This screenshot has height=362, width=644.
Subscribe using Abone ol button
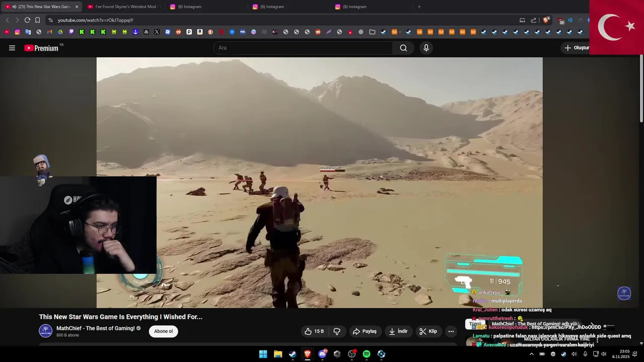(x=164, y=331)
